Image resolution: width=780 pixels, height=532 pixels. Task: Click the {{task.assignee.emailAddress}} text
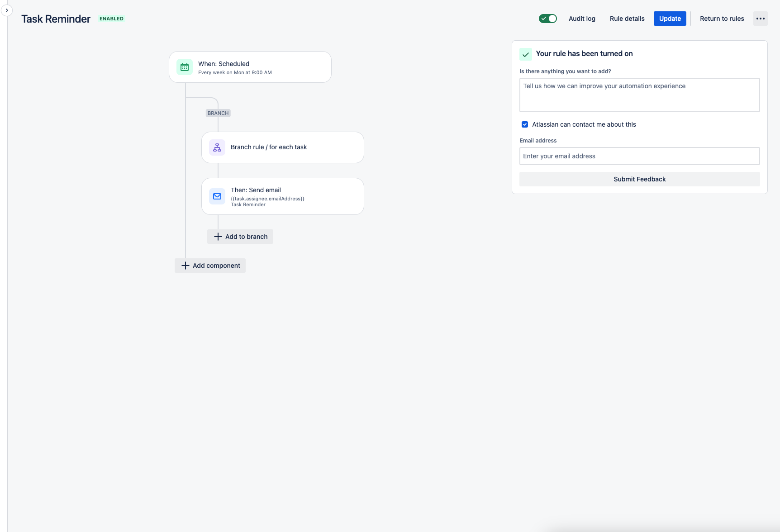(x=267, y=199)
